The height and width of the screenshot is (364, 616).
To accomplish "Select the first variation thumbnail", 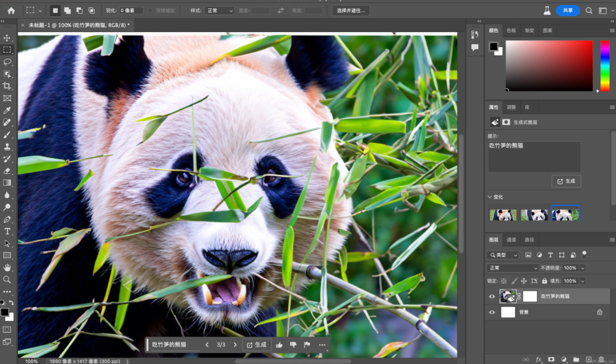I will [x=503, y=215].
